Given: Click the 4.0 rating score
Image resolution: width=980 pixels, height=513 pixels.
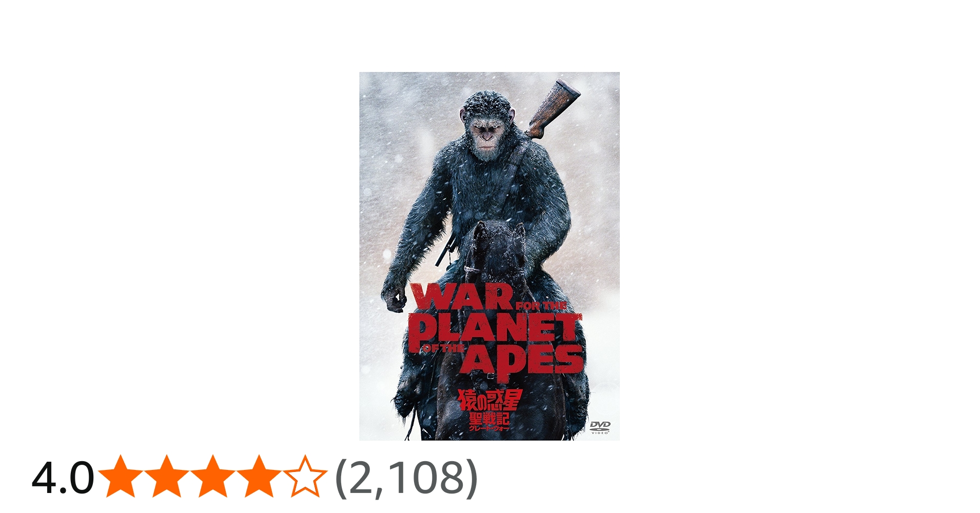Looking at the screenshot, I should click(63, 478).
